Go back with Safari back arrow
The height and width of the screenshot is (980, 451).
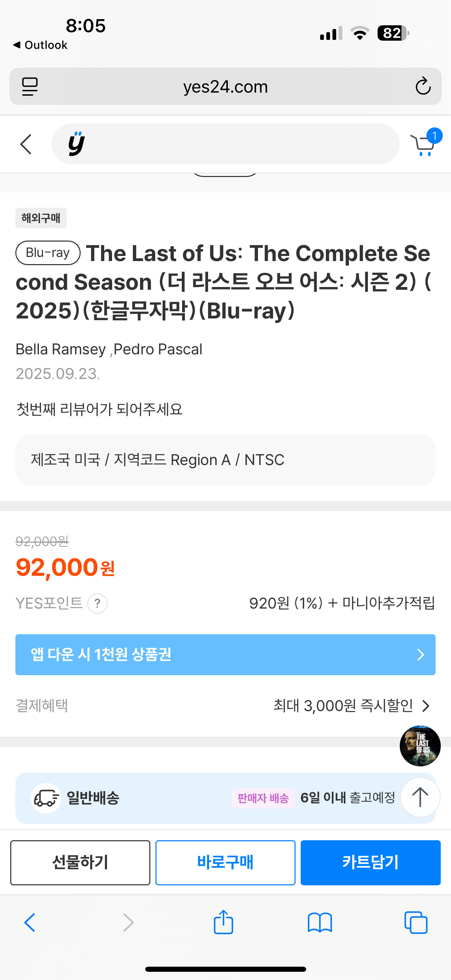click(30, 922)
